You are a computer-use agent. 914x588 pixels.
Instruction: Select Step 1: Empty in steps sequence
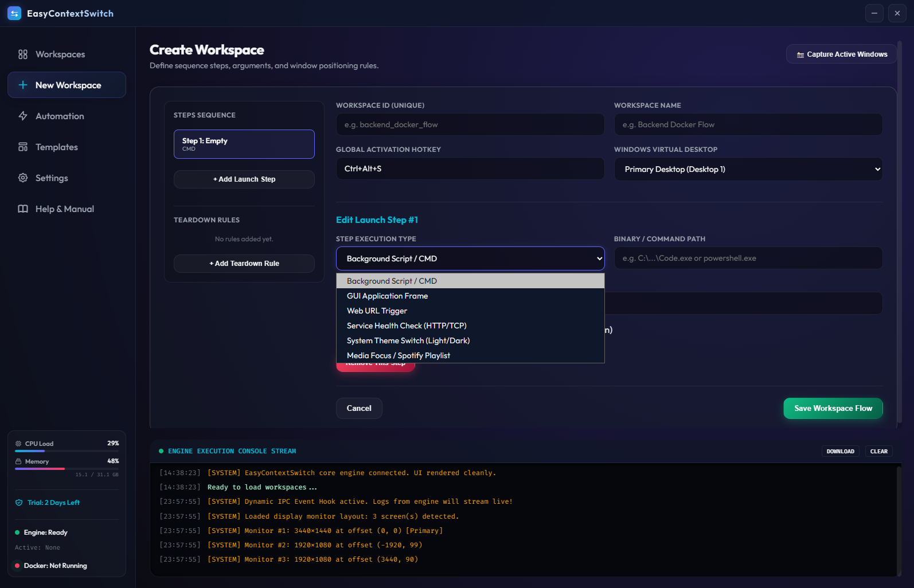[x=244, y=144]
